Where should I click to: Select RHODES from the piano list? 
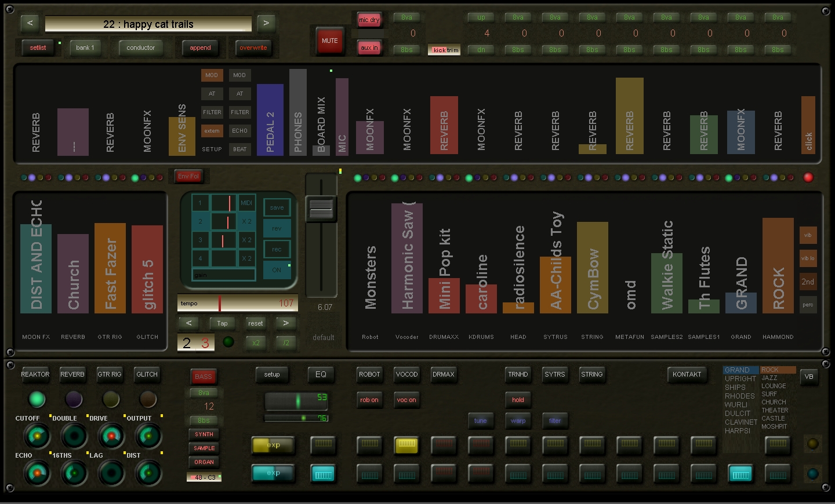739,396
